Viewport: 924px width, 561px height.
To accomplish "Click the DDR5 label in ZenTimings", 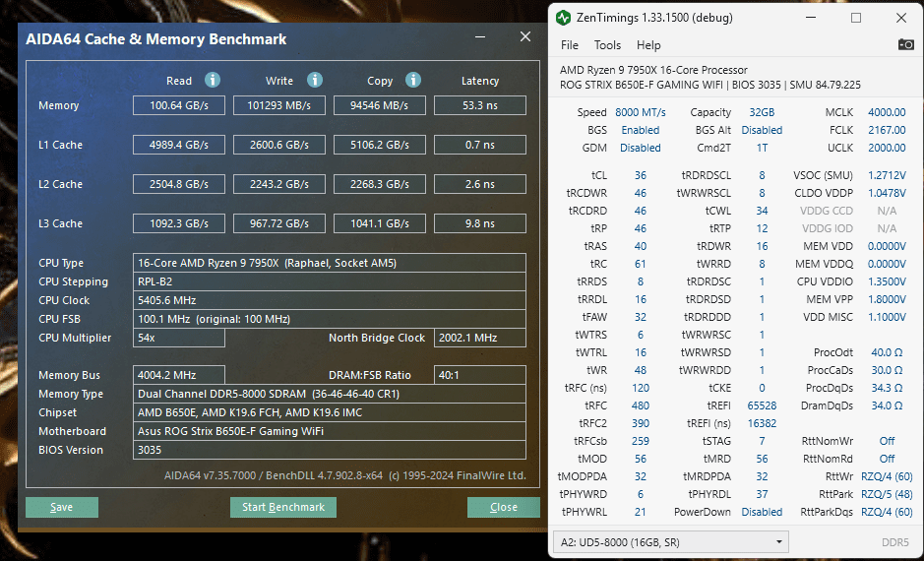I will 895,542.
